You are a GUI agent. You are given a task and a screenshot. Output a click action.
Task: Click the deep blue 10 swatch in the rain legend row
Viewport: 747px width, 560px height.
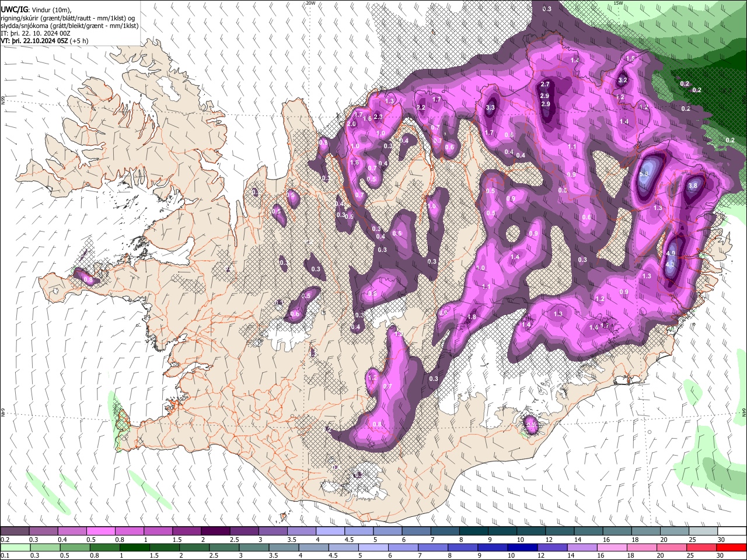(523, 547)
